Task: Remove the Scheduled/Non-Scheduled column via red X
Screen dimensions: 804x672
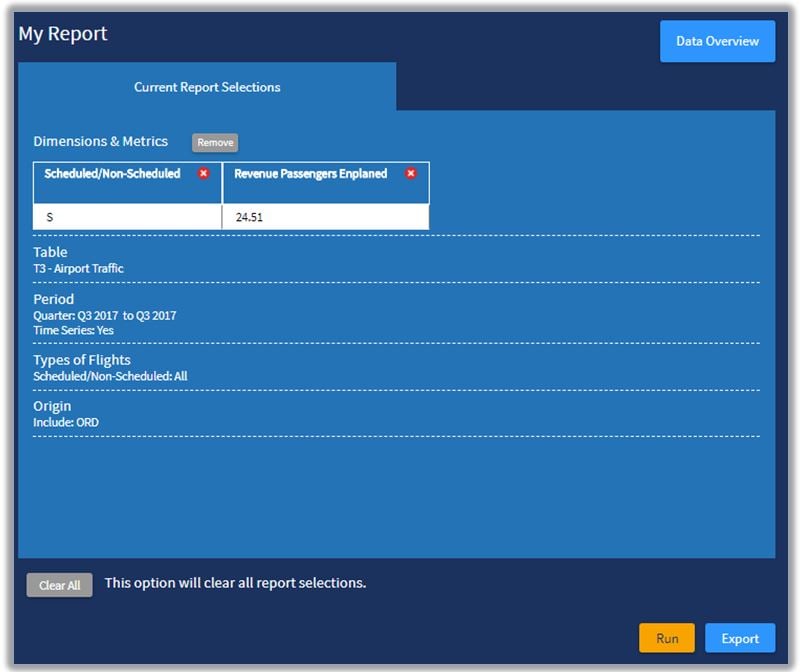Action: (x=204, y=173)
